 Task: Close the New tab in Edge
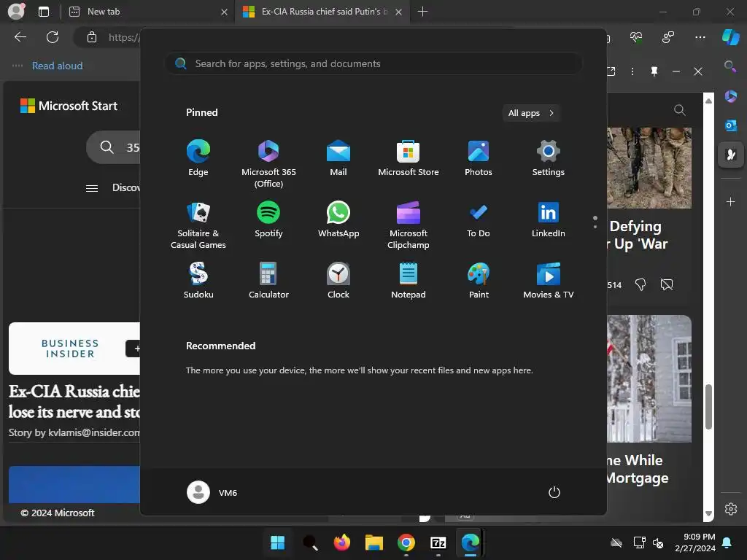pyautogui.click(x=225, y=12)
